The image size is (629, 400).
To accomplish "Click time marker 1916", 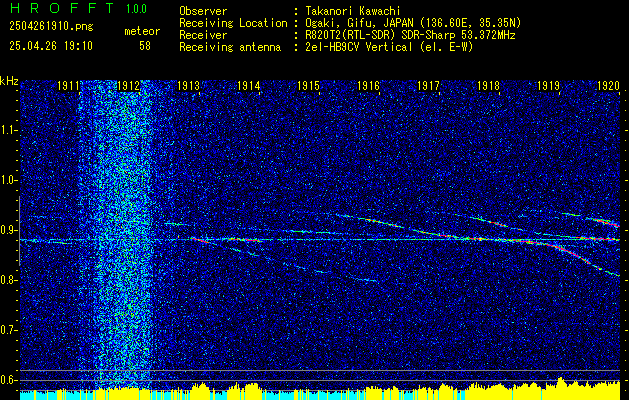I will pyautogui.click(x=368, y=85).
